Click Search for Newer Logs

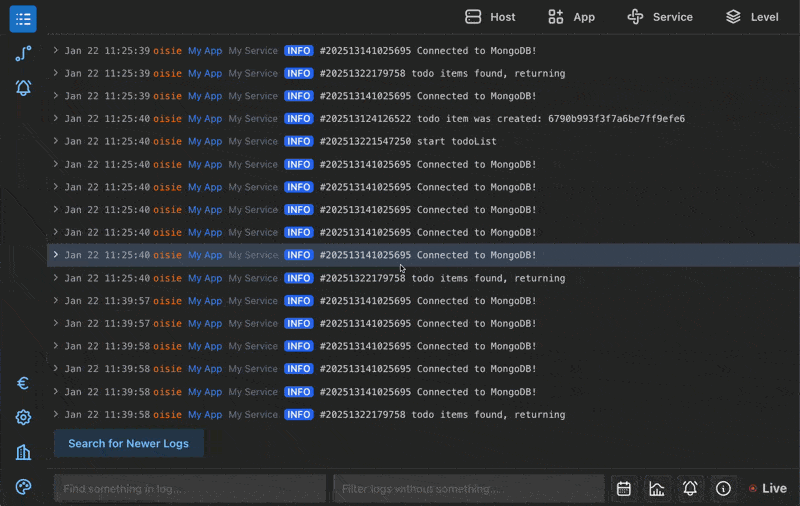[129, 443]
